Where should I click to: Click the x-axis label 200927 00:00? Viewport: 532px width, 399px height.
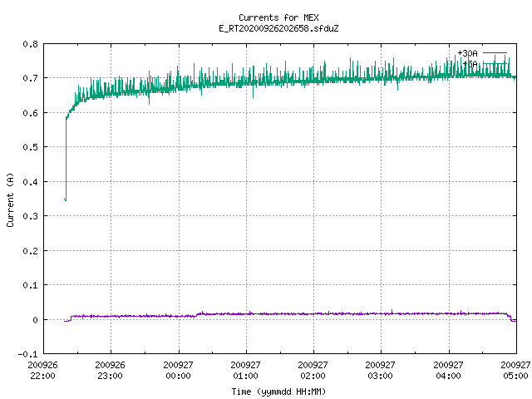click(x=178, y=371)
